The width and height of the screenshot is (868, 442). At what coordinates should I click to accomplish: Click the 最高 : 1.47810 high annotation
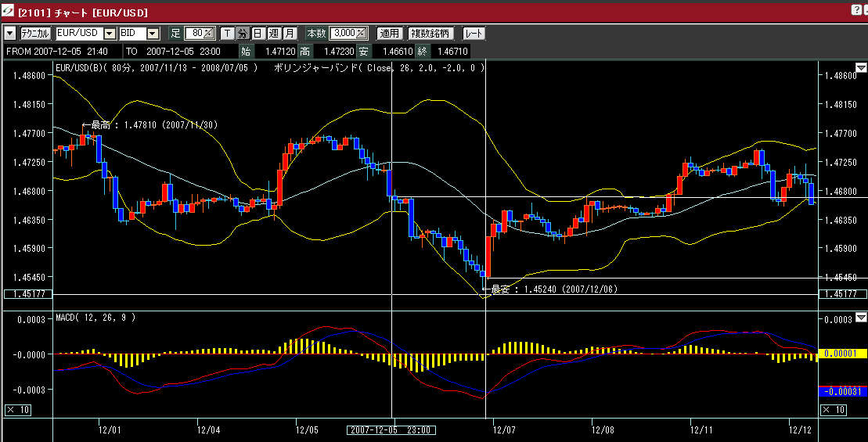click(x=149, y=126)
